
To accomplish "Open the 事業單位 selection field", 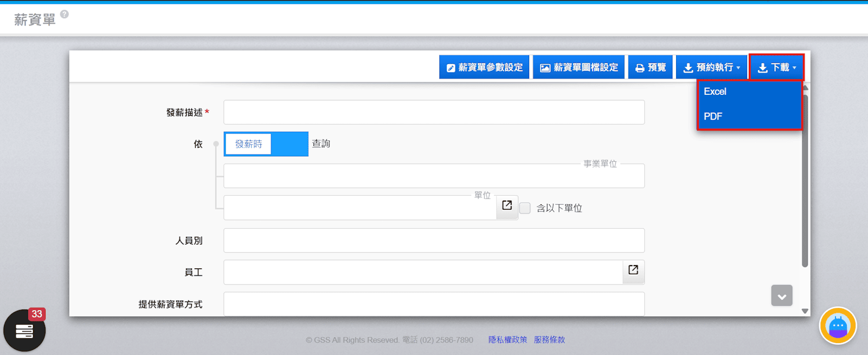I will [434, 176].
